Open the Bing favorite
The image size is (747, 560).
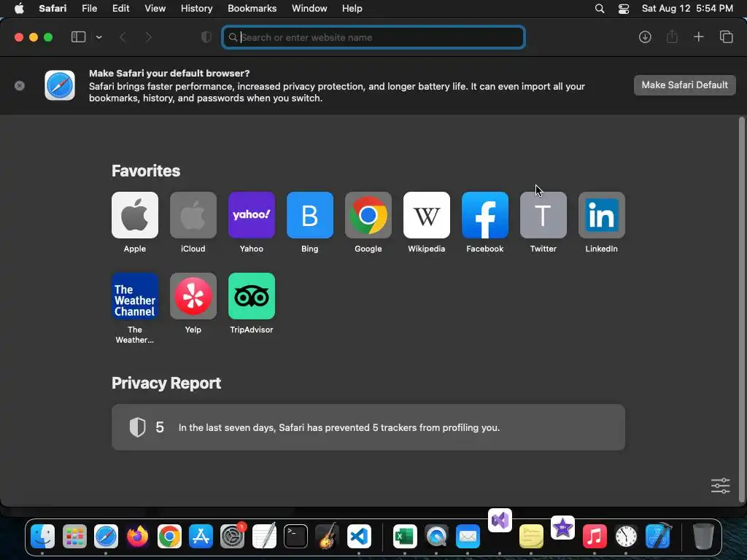309,215
